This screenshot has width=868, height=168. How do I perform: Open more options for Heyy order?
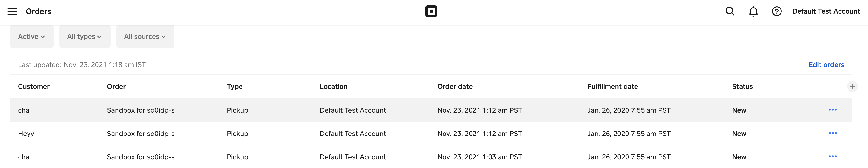[x=833, y=133]
